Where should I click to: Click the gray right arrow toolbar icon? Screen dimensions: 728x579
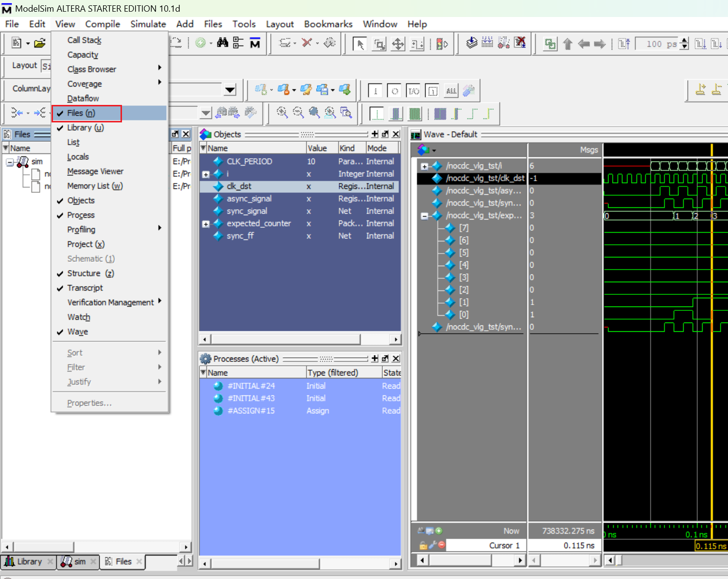coord(600,44)
